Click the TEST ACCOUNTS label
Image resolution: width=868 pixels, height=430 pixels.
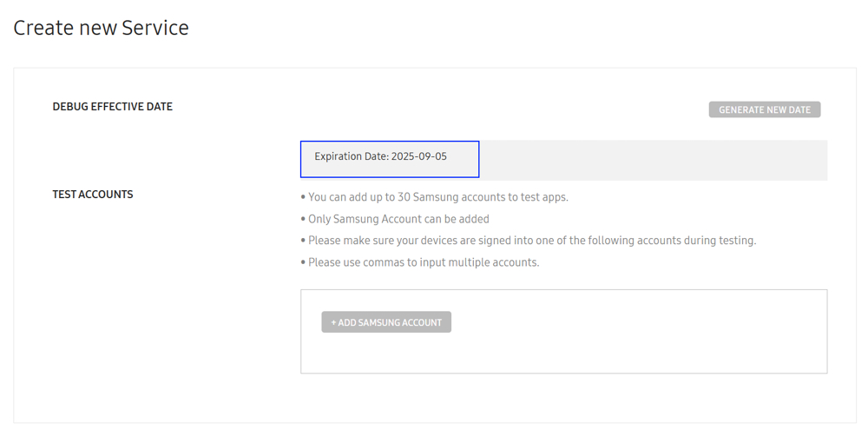pos(93,195)
